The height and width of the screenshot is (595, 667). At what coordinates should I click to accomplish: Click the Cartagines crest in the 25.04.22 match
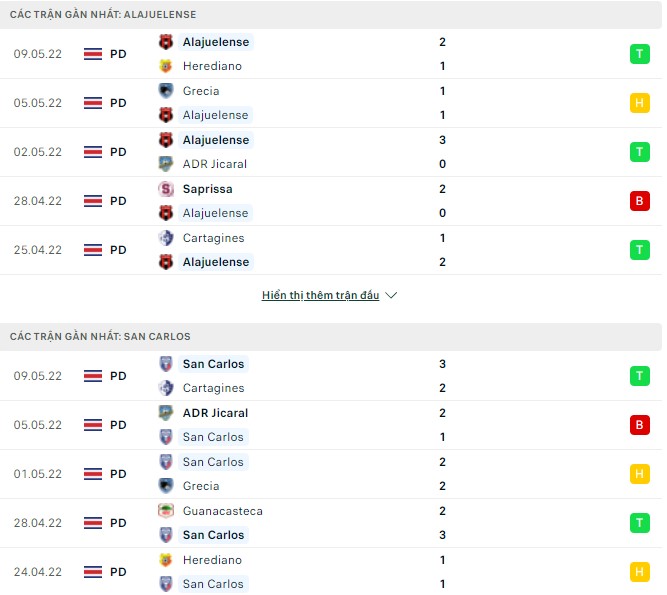click(166, 238)
